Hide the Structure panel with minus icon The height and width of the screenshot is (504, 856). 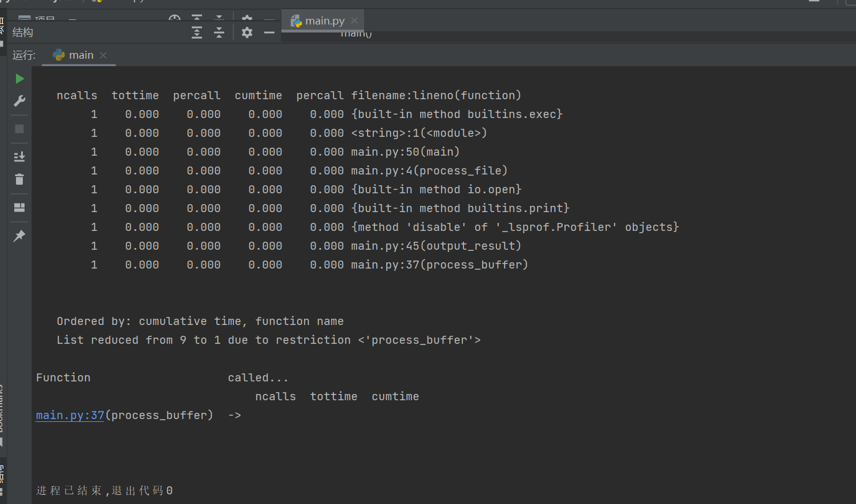269,32
